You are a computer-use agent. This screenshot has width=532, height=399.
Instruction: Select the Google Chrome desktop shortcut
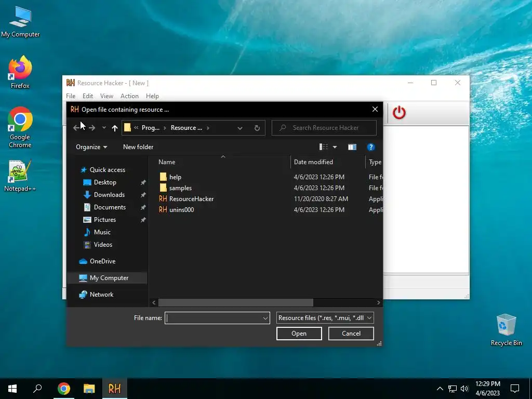(20, 128)
